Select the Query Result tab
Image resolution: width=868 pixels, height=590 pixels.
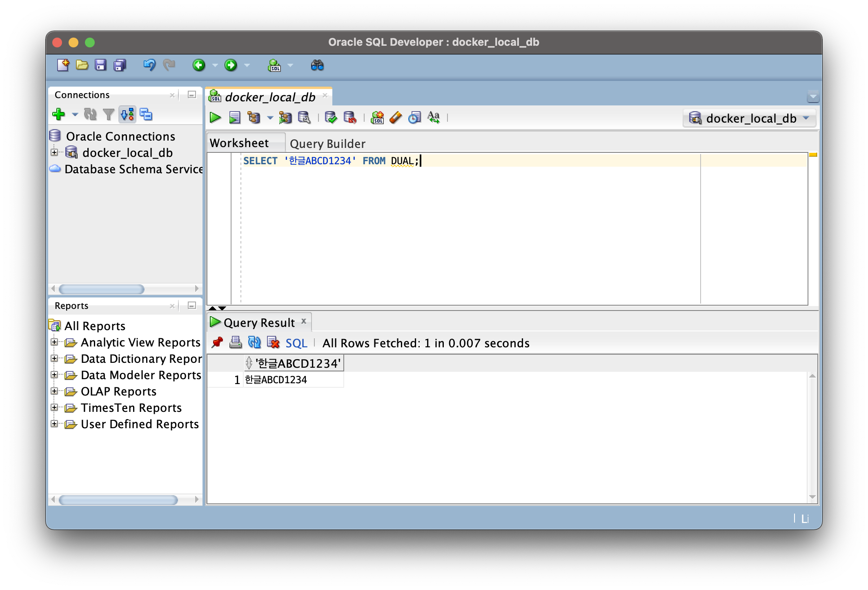pyautogui.click(x=259, y=323)
